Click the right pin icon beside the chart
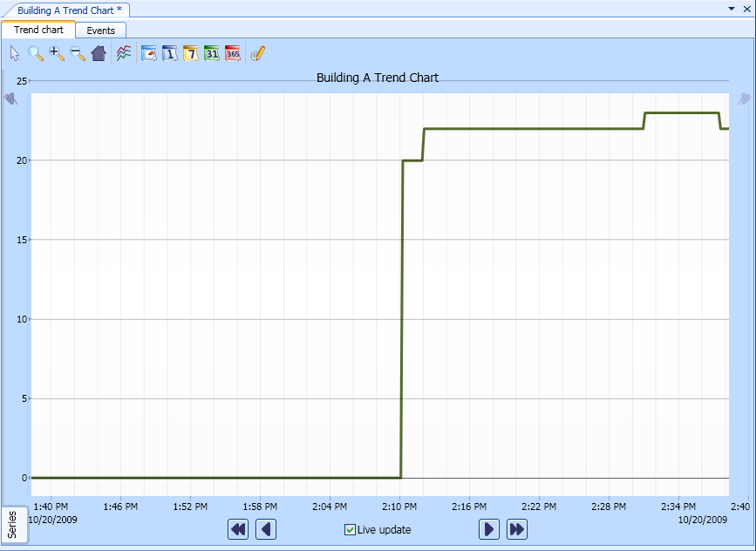This screenshot has width=756, height=551. click(x=745, y=99)
